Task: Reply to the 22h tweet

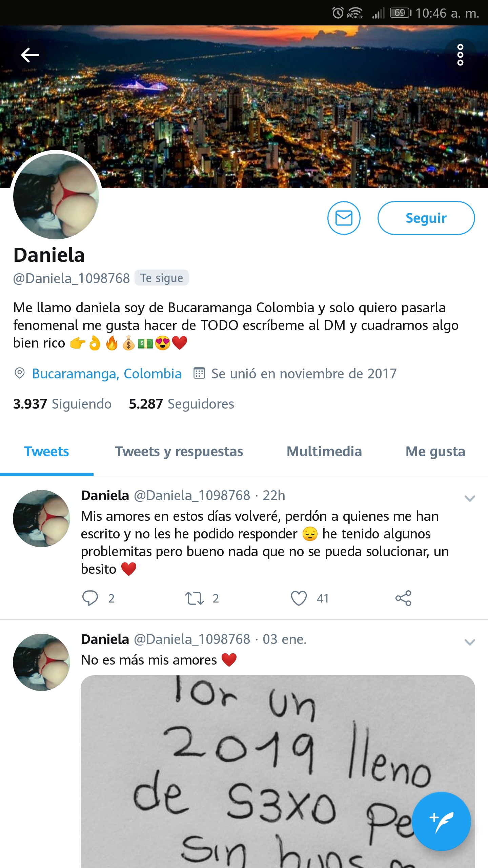Action: click(x=90, y=598)
